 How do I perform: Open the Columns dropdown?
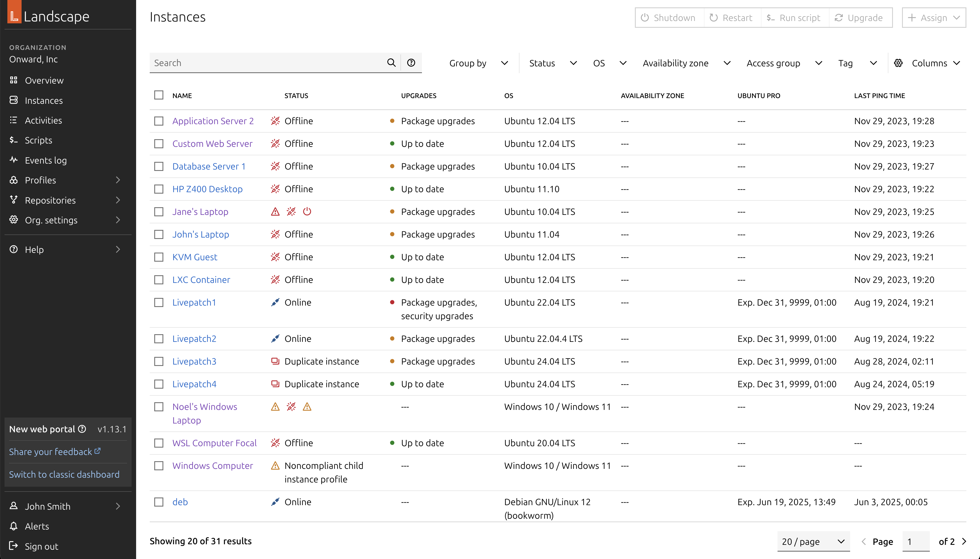927,63
